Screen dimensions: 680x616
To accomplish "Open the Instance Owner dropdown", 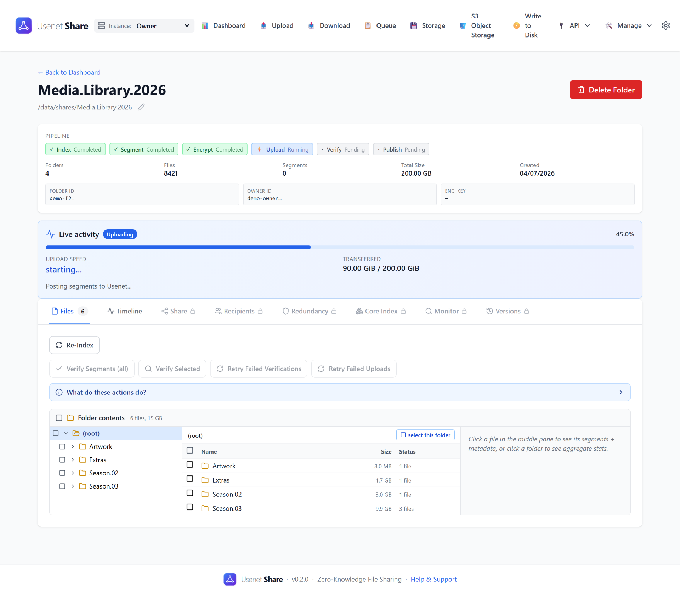I will click(x=144, y=25).
